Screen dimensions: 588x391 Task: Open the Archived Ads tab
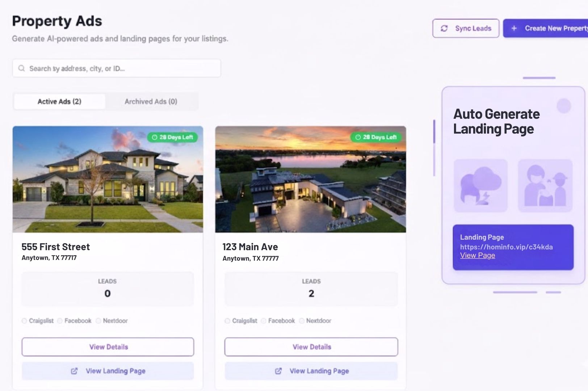pyautogui.click(x=151, y=101)
